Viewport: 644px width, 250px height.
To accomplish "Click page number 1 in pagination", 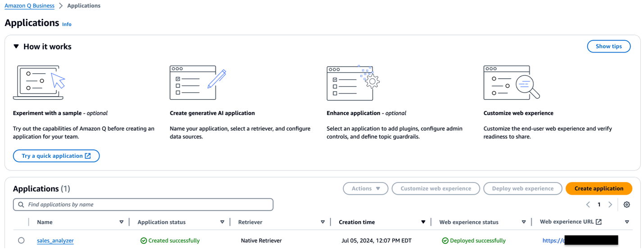I will 599,205.
